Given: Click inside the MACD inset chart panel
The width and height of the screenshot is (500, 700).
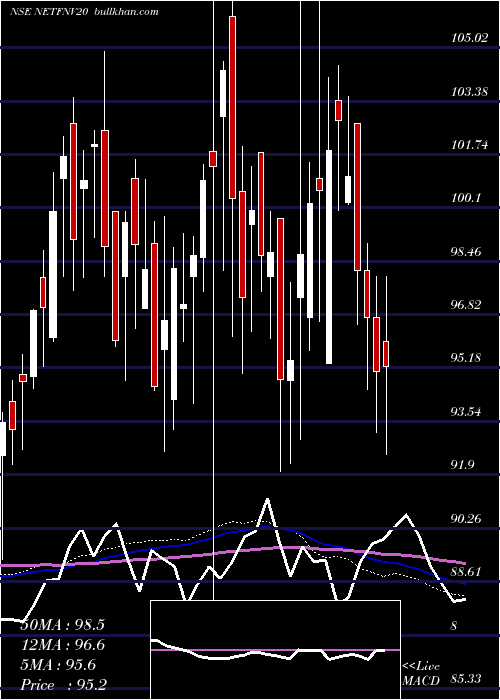Looking at the screenshot, I should coord(275,650).
